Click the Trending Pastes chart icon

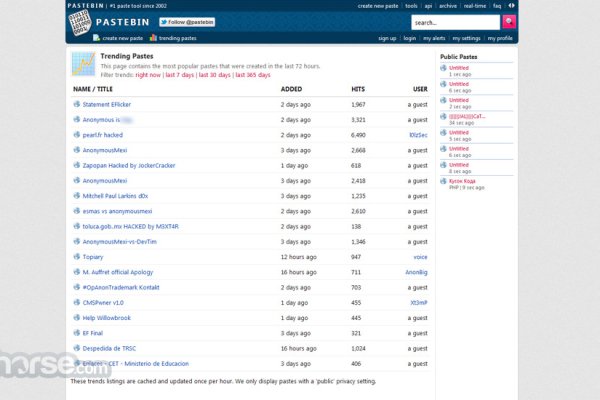pyautogui.click(x=83, y=65)
